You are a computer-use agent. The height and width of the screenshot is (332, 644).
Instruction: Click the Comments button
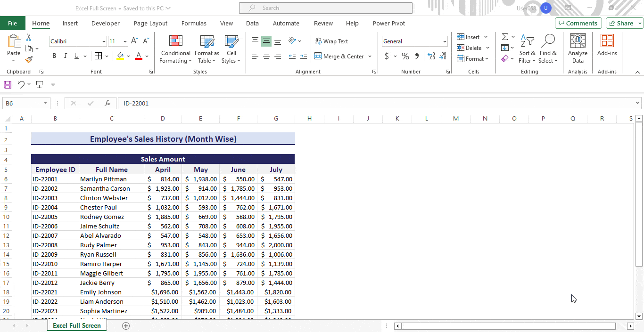[x=578, y=24]
